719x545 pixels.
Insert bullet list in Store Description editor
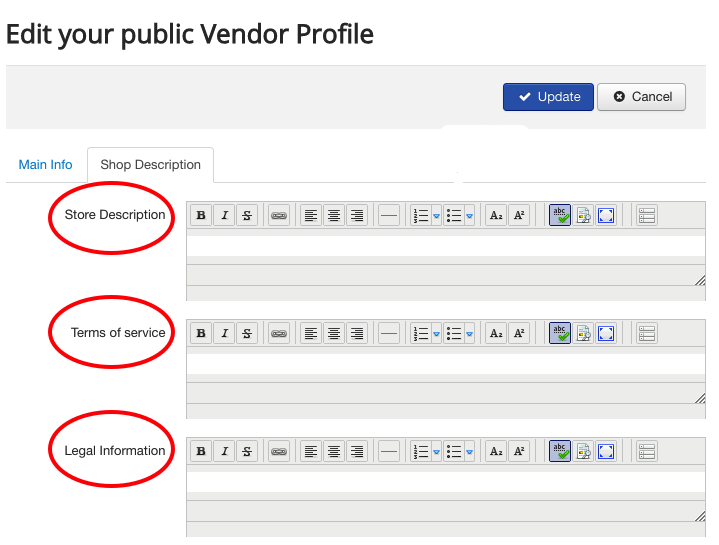(454, 215)
